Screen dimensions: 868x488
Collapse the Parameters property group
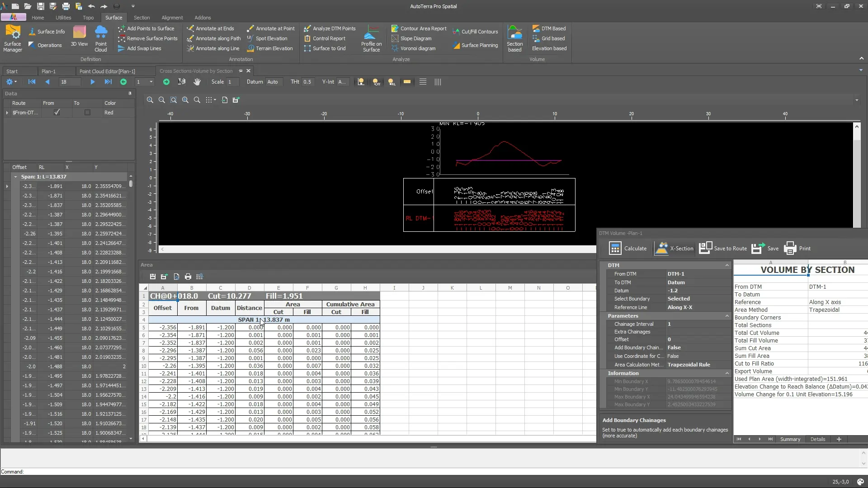tap(727, 316)
